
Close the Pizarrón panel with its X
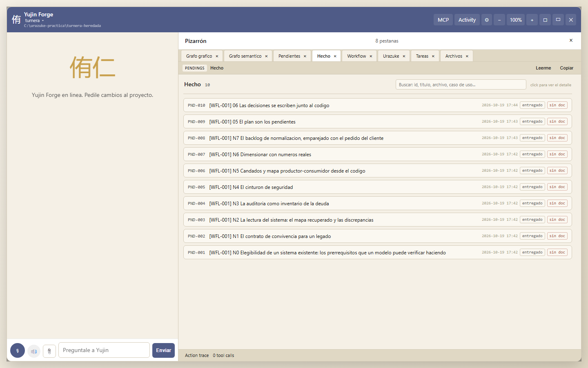click(x=571, y=40)
